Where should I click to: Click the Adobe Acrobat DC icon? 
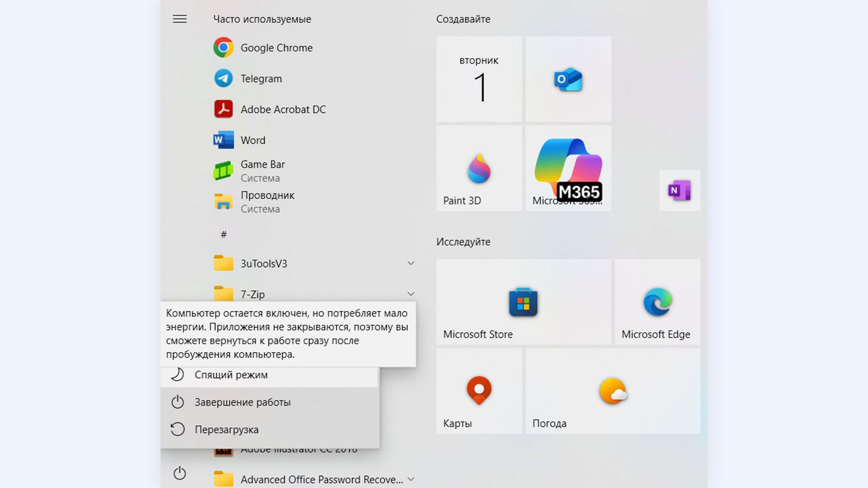pyautogui.click(x=223, y=109)
